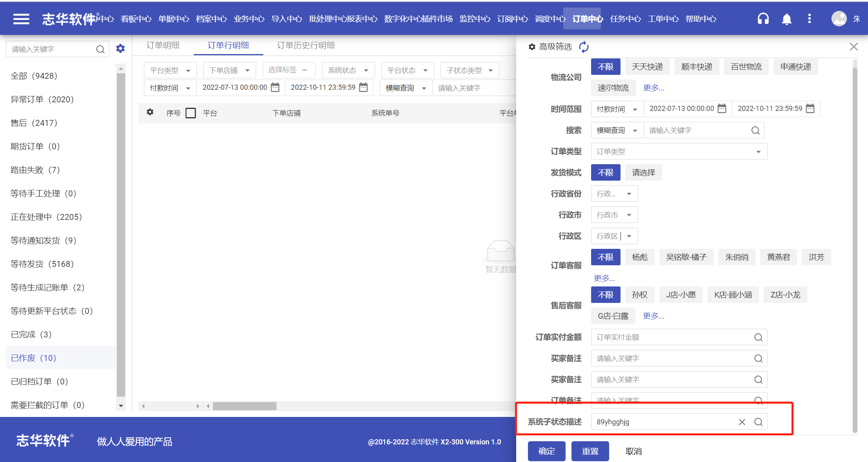868x462 pixels.
Task: Select 顺丰快递 logistics company option
Action: pyautogui.click(x=697, y=67)
